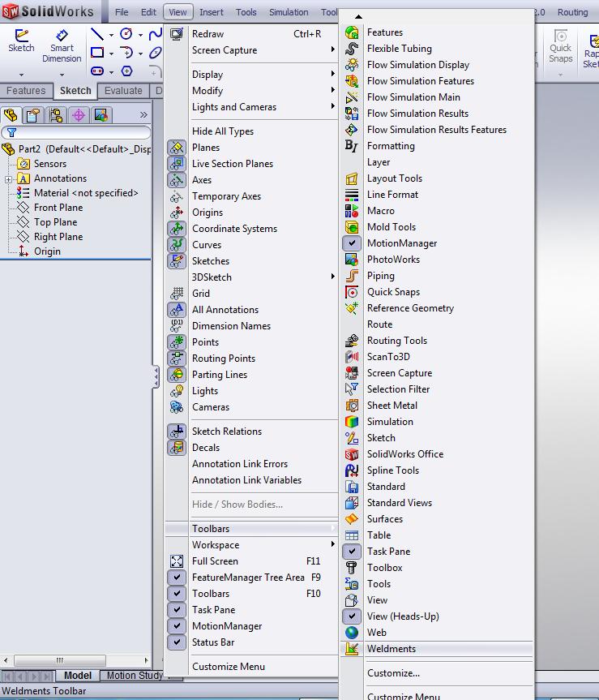599x700 pixels.
Task: Click the Quick Snaps ribbon icon
Action: (x=560, y=46)
